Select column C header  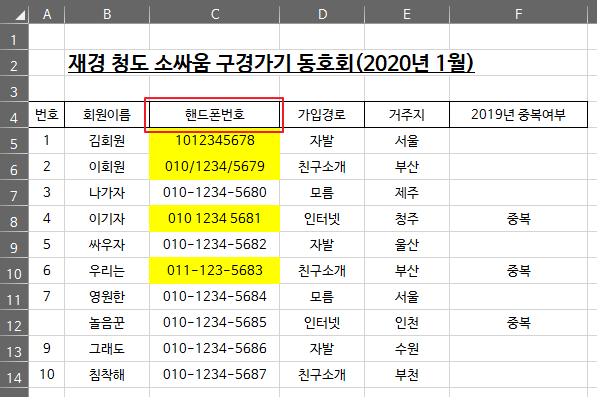point(215,14)
